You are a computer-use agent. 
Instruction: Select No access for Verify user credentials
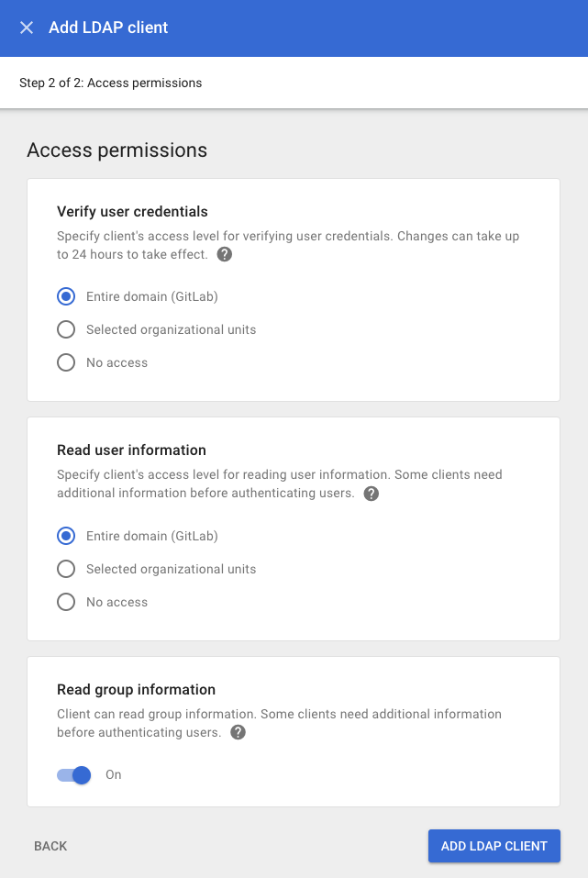point(65,362)
